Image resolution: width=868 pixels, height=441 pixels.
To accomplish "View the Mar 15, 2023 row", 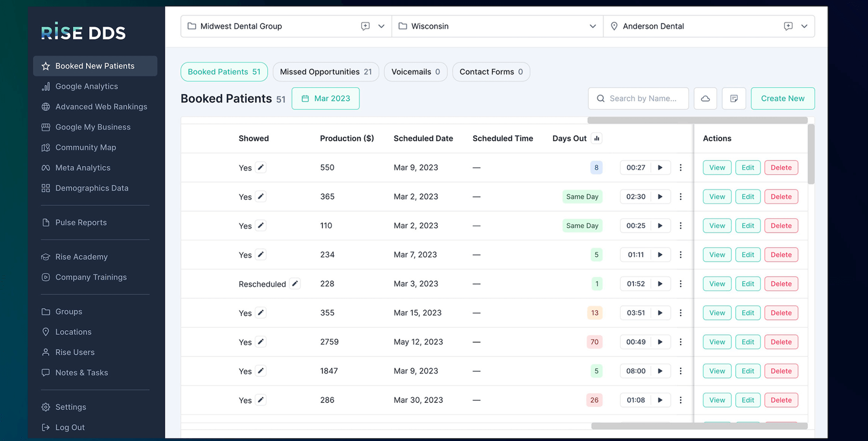I will click(x=717, y=312).
